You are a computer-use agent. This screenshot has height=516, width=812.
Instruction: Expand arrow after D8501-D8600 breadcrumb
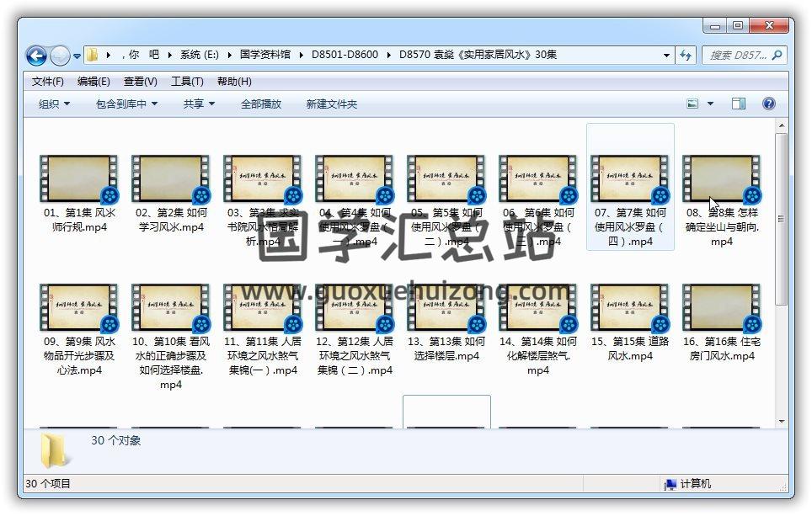click(x=388, y=55)
